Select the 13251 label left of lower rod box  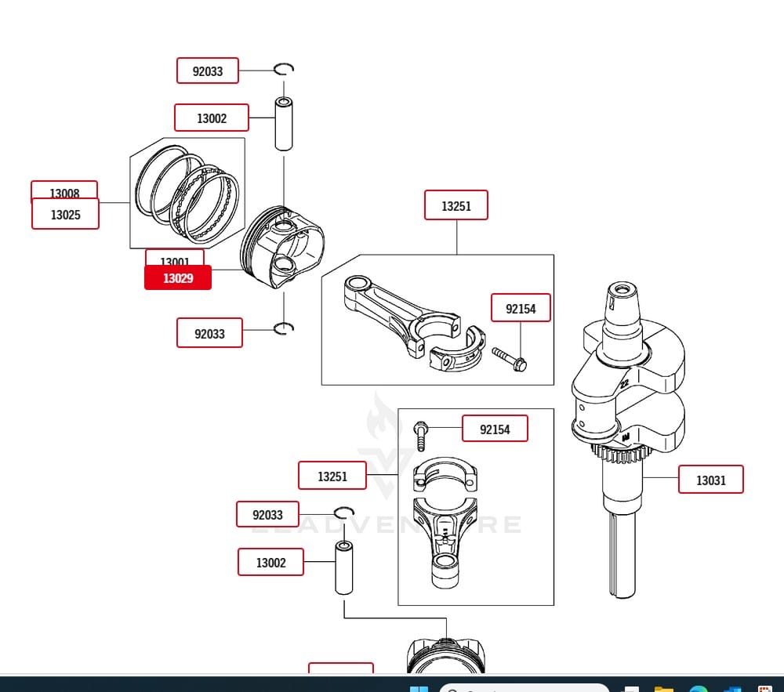(x=332, y=476)
